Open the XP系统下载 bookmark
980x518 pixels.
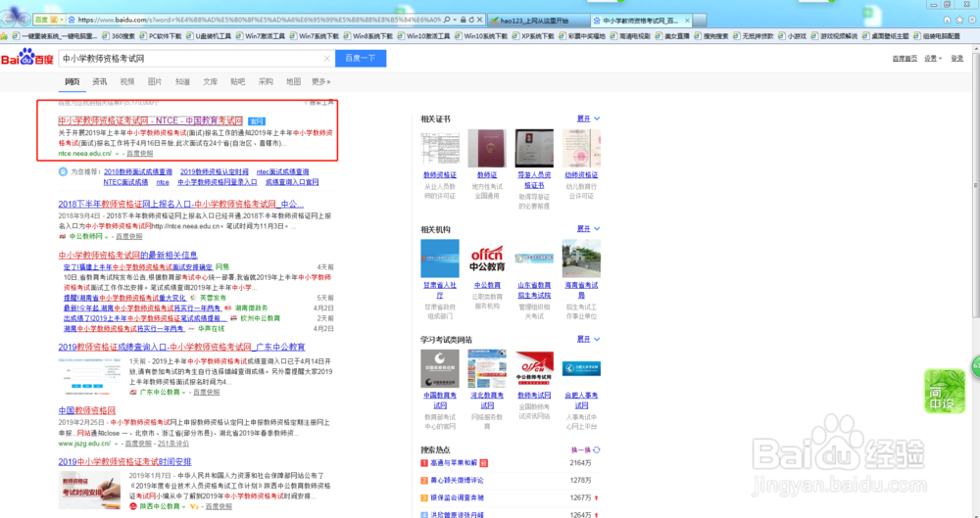[533, 36]
